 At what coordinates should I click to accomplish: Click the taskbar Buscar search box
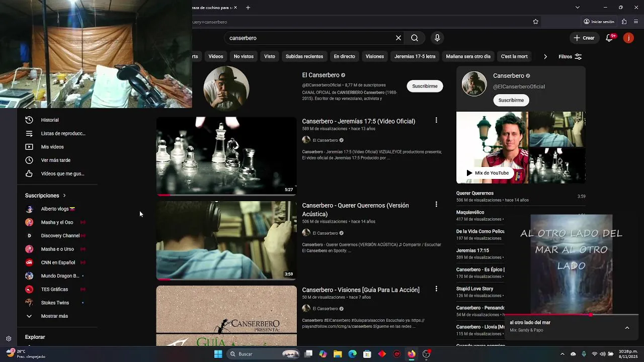(265, 354)
